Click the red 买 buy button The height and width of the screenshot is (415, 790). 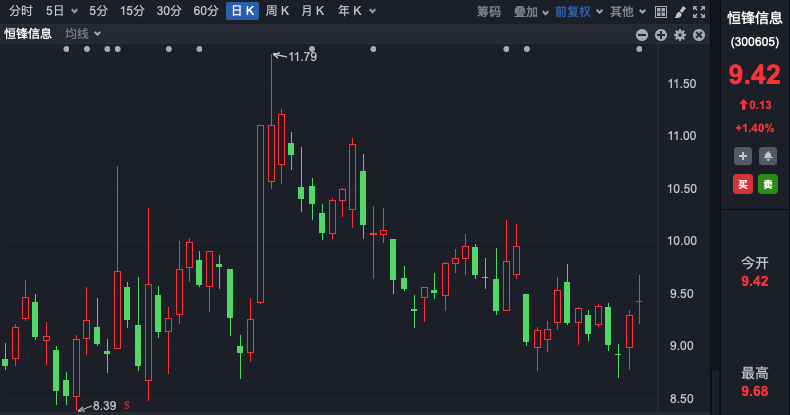click(743, 184)
